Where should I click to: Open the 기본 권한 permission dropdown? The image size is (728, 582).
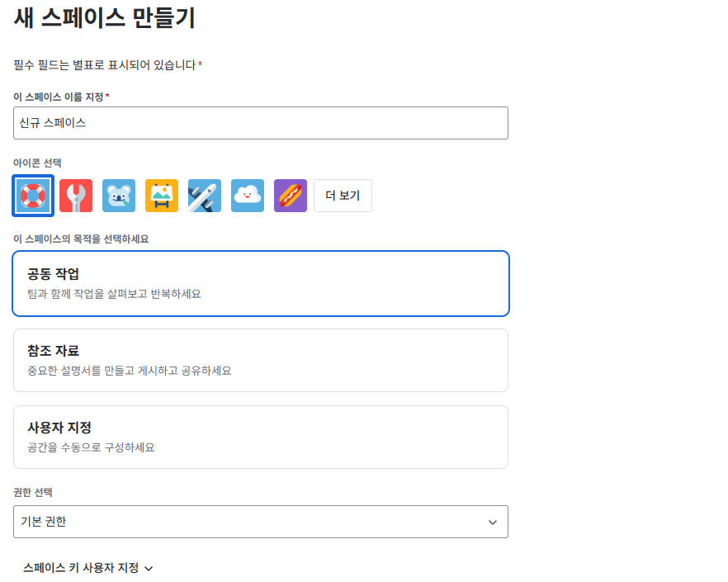click(261, 522)
